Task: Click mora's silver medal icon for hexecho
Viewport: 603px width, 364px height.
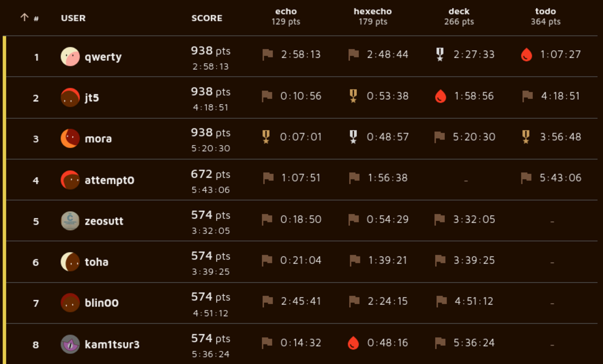Action: point(353,137)
